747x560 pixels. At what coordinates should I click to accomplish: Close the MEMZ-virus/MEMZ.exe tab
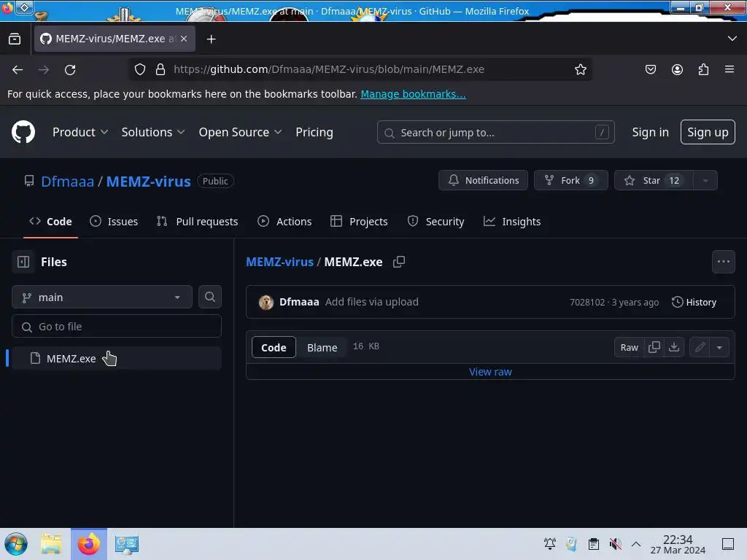pos(184,39)
